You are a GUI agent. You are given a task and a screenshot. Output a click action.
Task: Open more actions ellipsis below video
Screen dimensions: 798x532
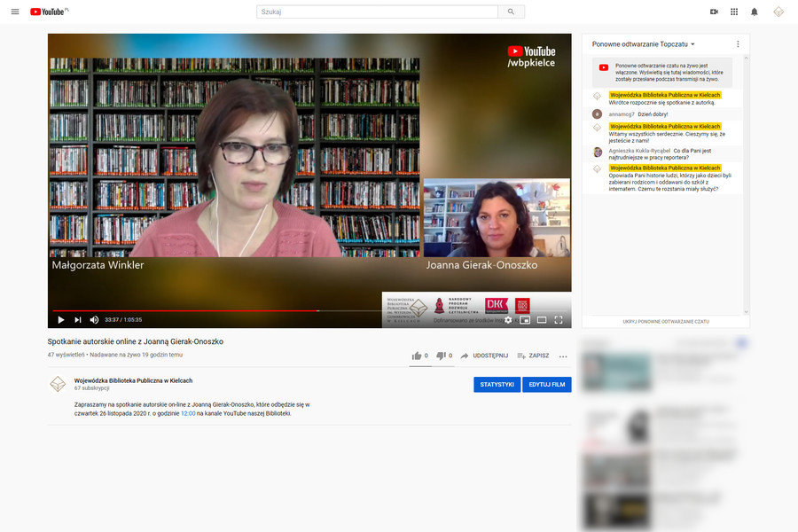(x=563, y=356)
